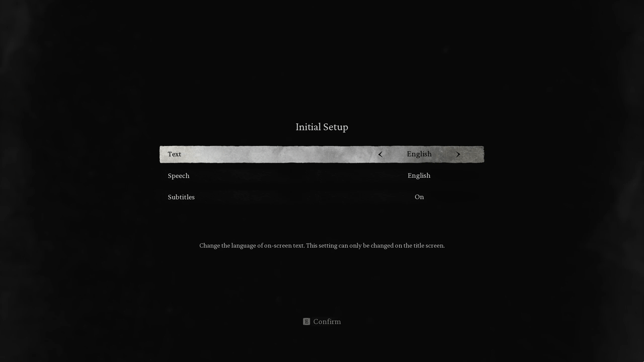Screen dimensions: 644x362
Task: Select the Text language option row
Action: [x=322, y=154]
